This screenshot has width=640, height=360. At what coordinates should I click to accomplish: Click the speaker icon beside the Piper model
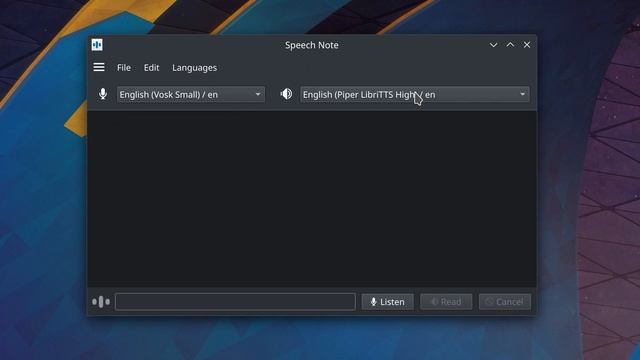(286, 94)
